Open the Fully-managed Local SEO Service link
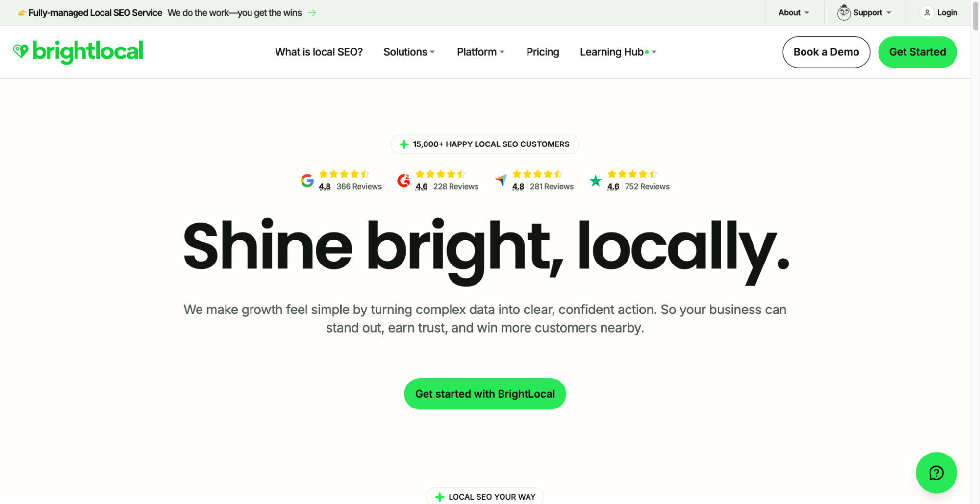This screenshot has width=980, height=504. [95, 13]
